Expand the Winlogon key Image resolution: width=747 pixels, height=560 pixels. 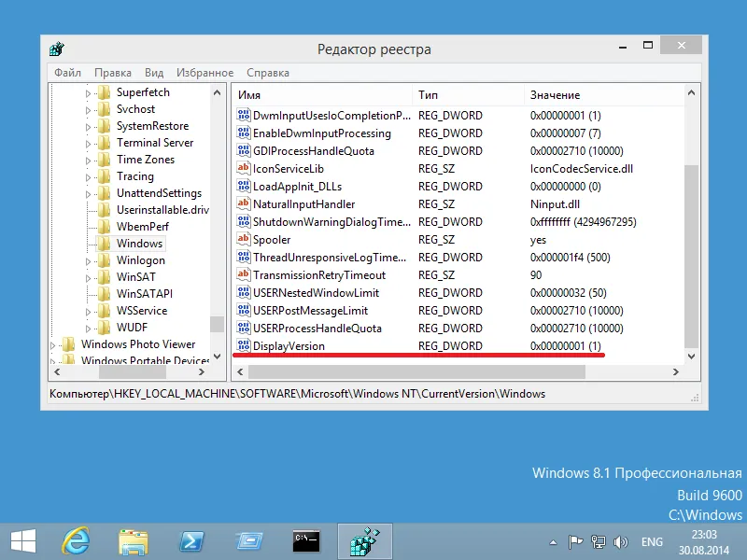[x=88, y=261]
